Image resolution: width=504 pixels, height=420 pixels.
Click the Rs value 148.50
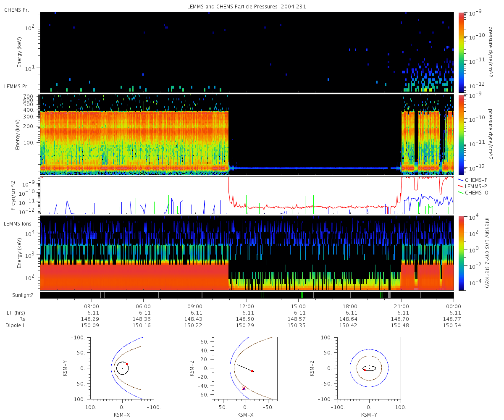pyautogui.click(x=245, y=319)
